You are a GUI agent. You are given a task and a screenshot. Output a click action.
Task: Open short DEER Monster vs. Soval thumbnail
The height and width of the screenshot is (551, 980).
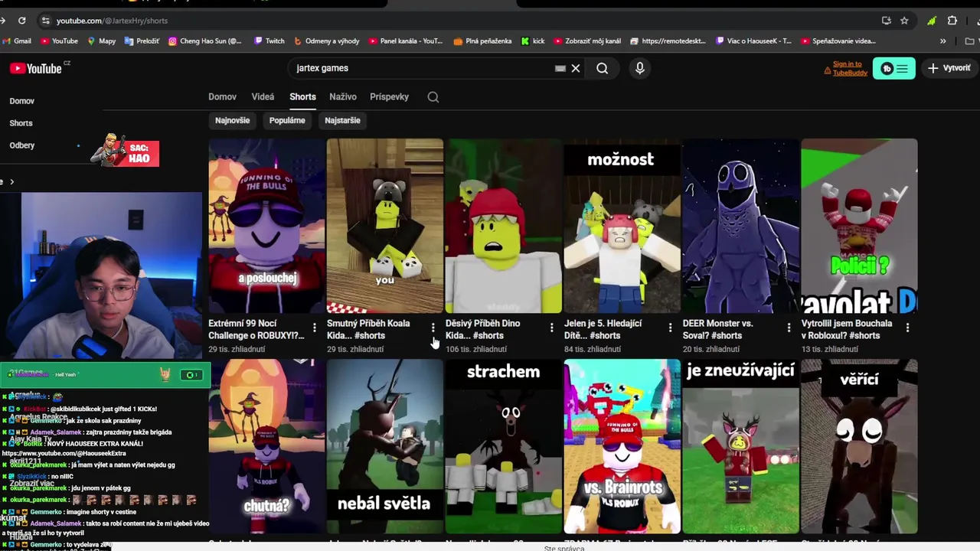[741, 226]
